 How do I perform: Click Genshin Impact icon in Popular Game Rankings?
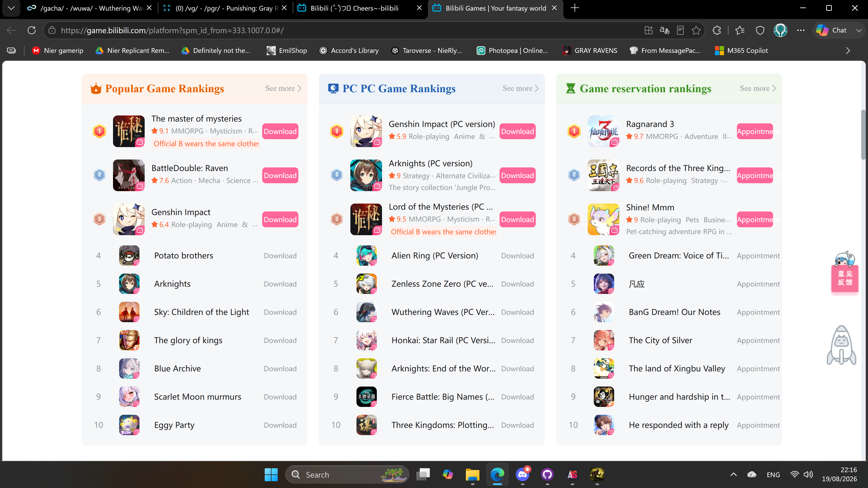129,219
